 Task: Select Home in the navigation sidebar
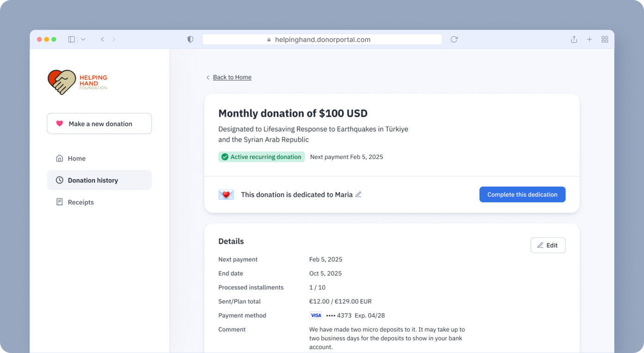(x=77, y=158)
